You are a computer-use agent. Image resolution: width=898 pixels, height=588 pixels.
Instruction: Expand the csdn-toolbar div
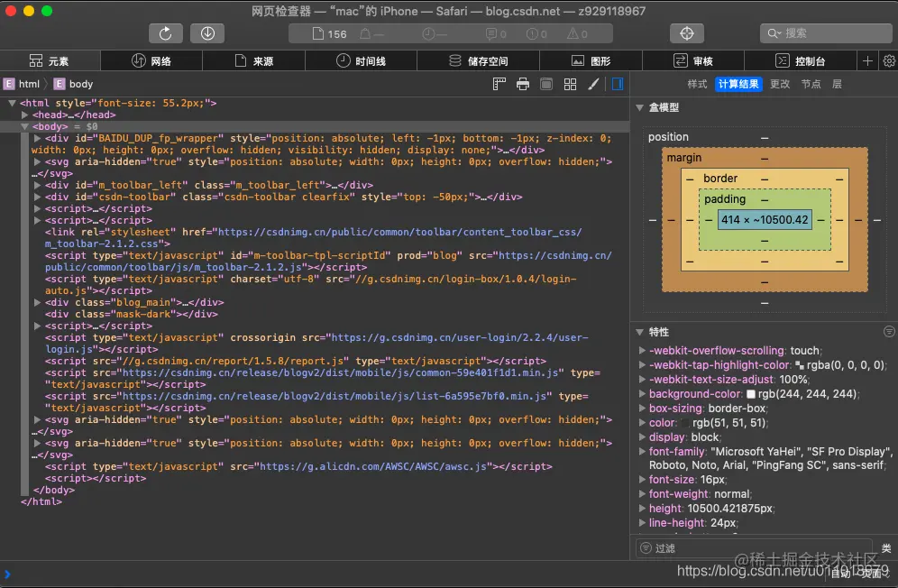point(37,197)
